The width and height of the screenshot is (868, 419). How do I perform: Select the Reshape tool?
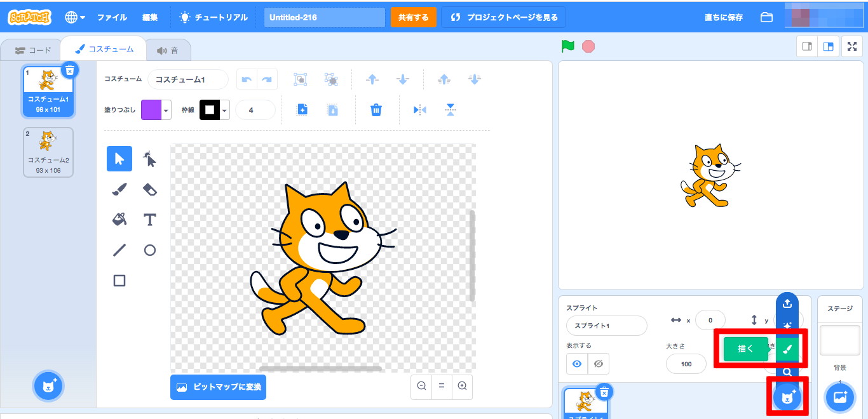tap(149, 159)
